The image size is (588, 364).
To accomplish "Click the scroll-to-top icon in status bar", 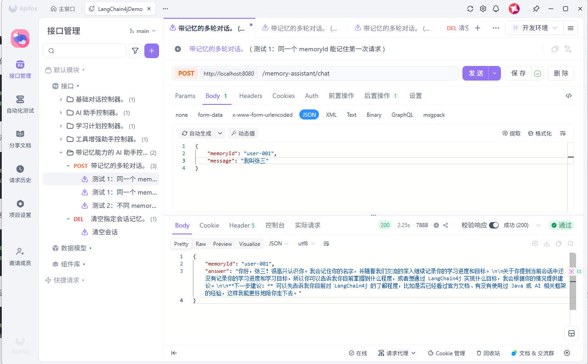I will coord(567,353).
